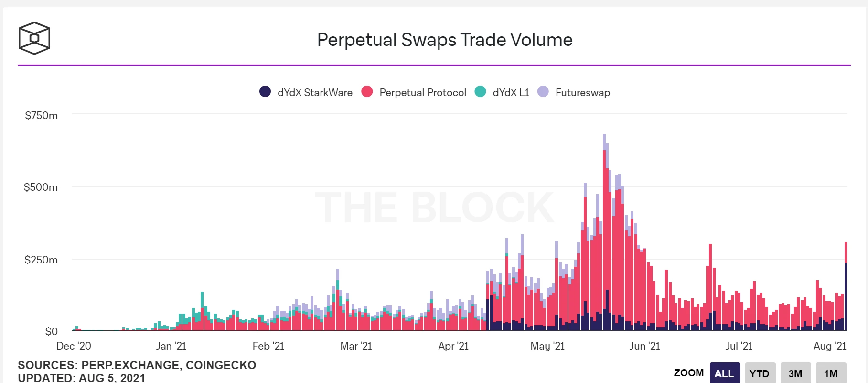Toggle the Perpetual Protocol legend dot
The height and width of the screenshot is (383, 868).
pos(367,91)
